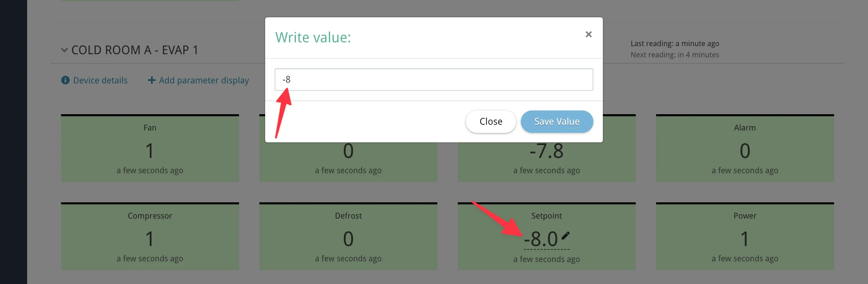The width and height of the screenshot is (868, 284).
Task: Select the Defrost parameter tile
Action: pos(348,236)
